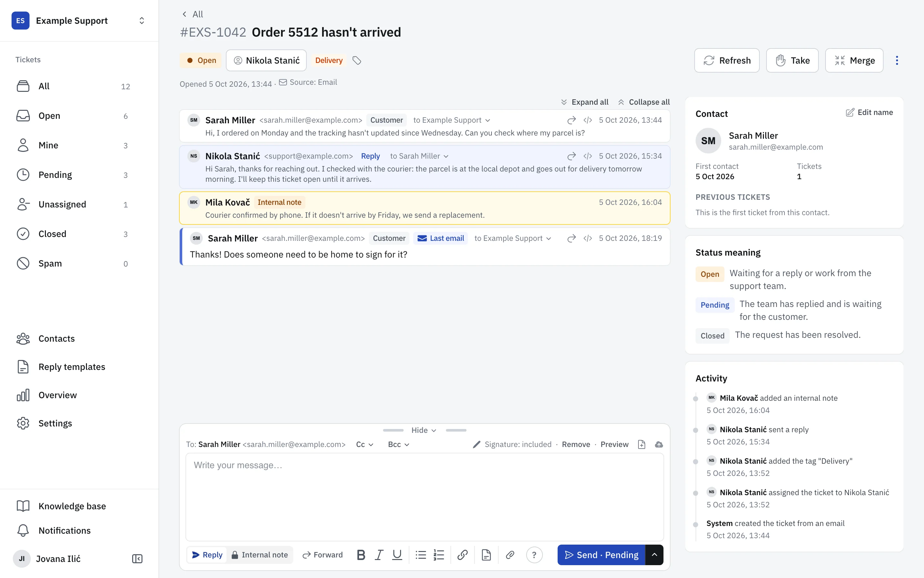Open the Nikola Stanić assignee selector
Image resolution: width=924 pixels, height=578 pixels.
(266, 60)
